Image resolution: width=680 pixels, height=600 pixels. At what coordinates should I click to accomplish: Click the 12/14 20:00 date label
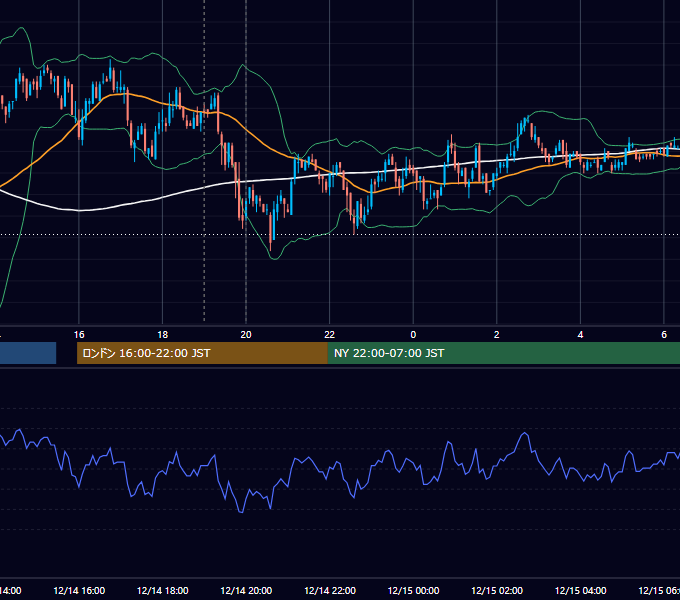246,591
